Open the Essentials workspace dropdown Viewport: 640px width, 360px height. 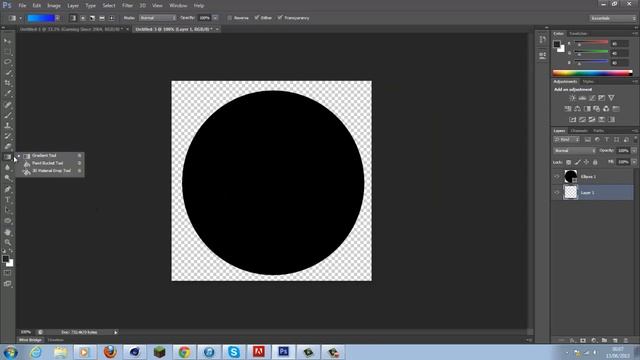pyautogui.click(x=612, y=18)
